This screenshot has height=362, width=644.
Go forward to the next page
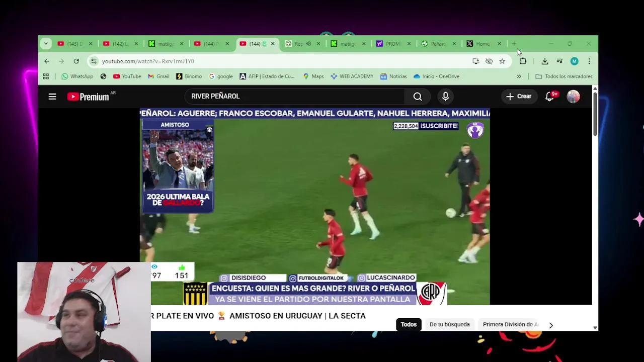click(x=61, y=61)
